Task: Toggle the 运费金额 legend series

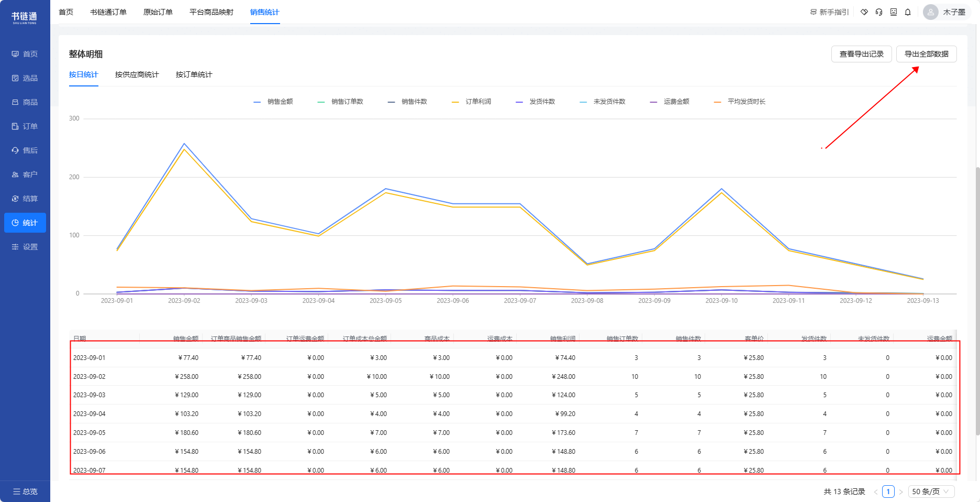Action: (670, 102)
